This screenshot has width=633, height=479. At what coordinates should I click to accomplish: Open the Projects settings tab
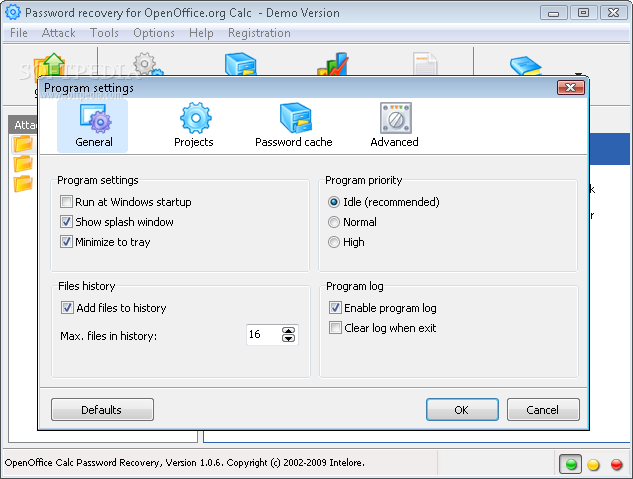pos(194,126)
